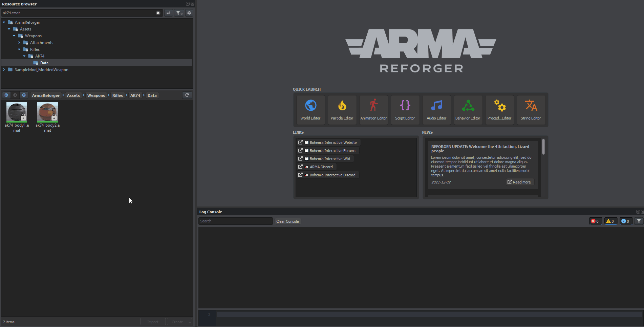Launch the Animation Editor
This screenshot has height=327, width=644.
pyautogui.click(x=373, y=110)
